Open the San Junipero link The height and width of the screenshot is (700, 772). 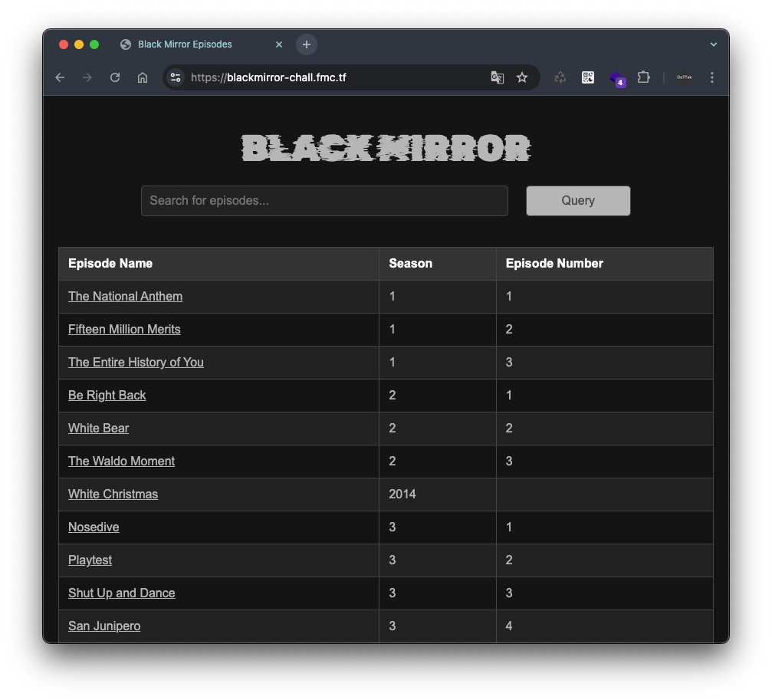(x=104, y=626)
